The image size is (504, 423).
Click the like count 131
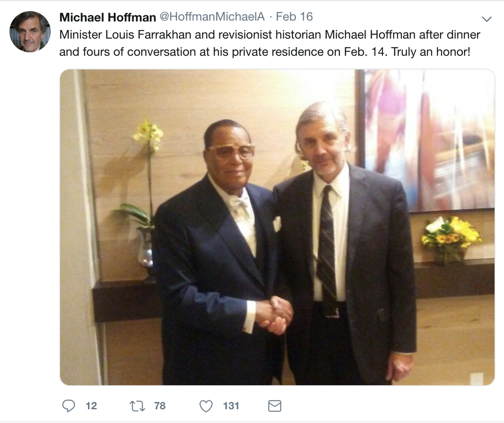click(231, 406)
